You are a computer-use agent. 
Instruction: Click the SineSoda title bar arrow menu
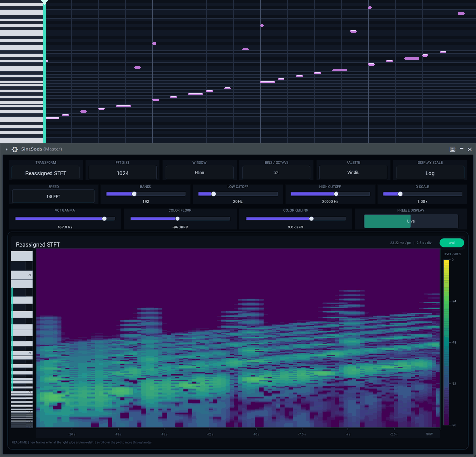point(6,149)
